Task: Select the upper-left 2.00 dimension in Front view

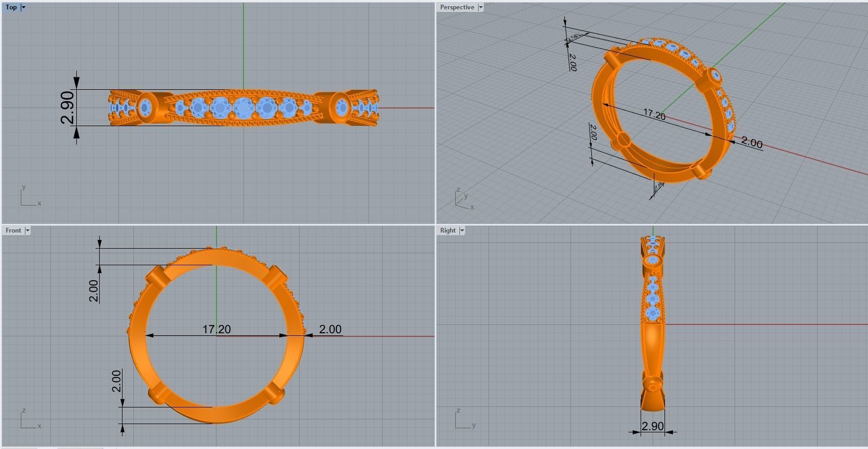Action: (93, 291)
